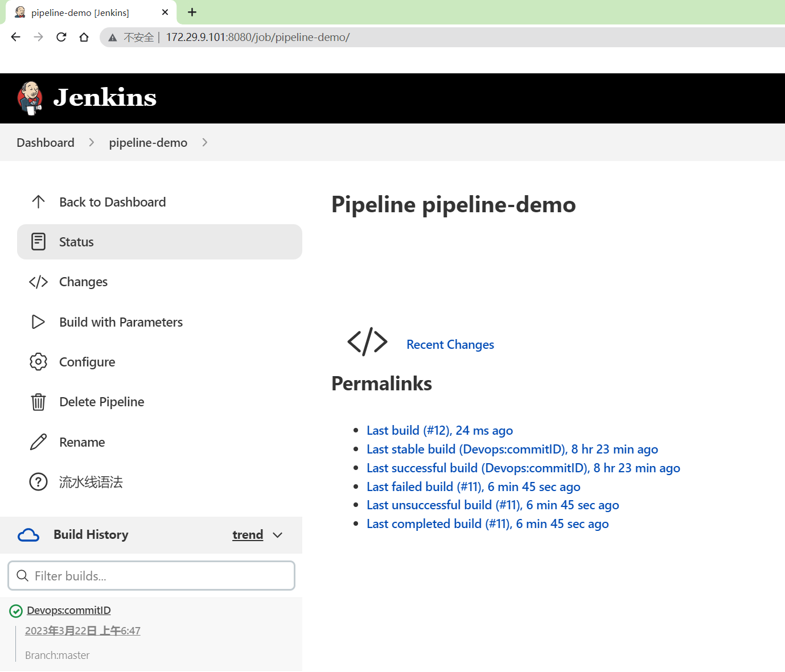Click the Permalinks section heading

pos(381,384)
